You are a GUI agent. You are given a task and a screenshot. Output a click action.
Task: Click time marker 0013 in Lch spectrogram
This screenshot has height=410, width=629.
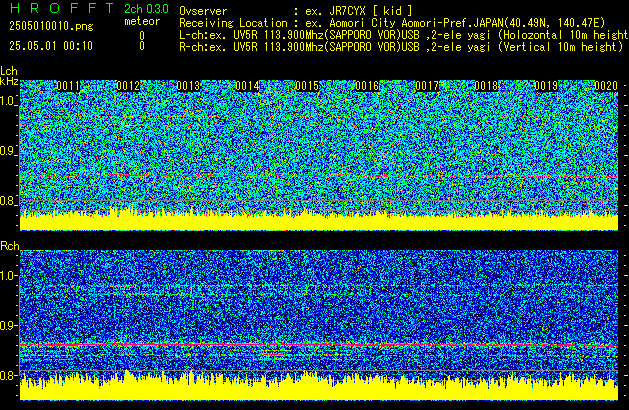tap(188, 86)
